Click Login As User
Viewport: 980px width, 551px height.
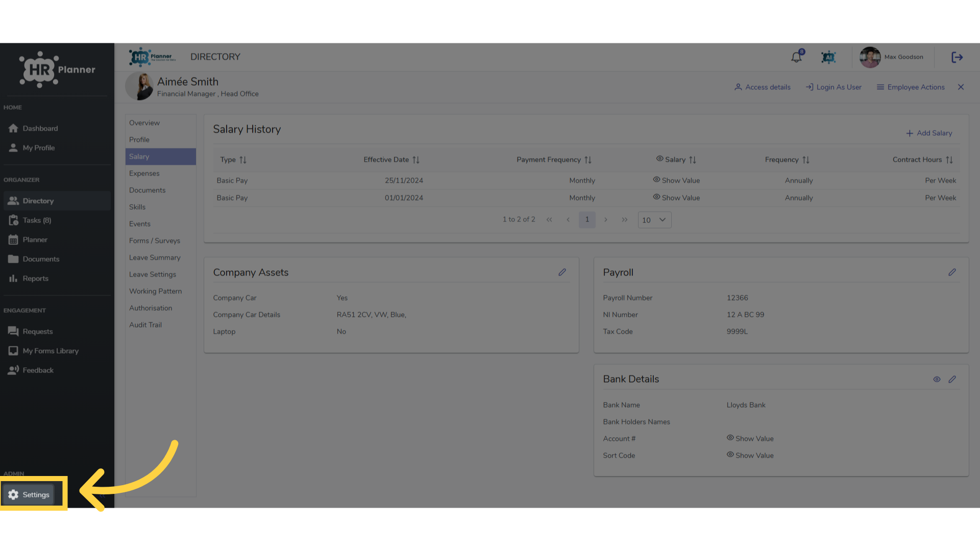coord(834,87)
